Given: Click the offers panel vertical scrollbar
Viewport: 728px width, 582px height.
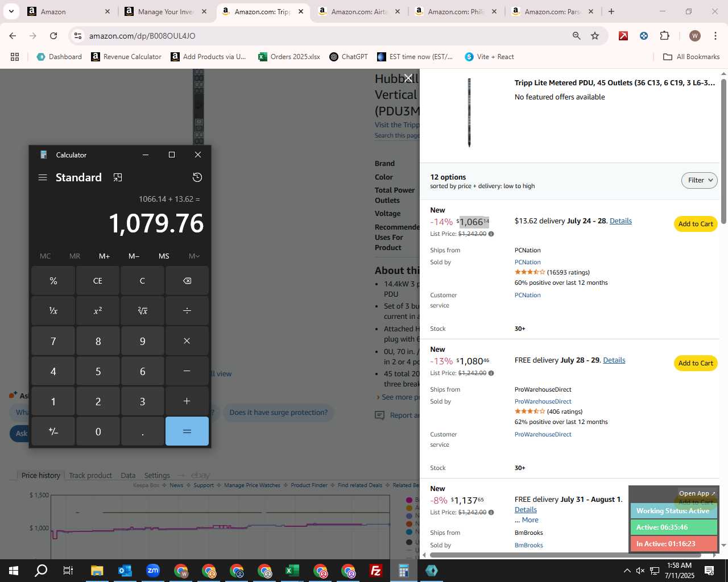Looking at the screenshot, I should pos(723,151).
